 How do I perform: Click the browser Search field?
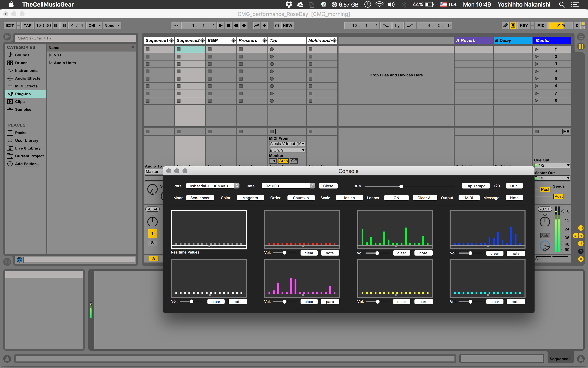[x=76, y=38]
